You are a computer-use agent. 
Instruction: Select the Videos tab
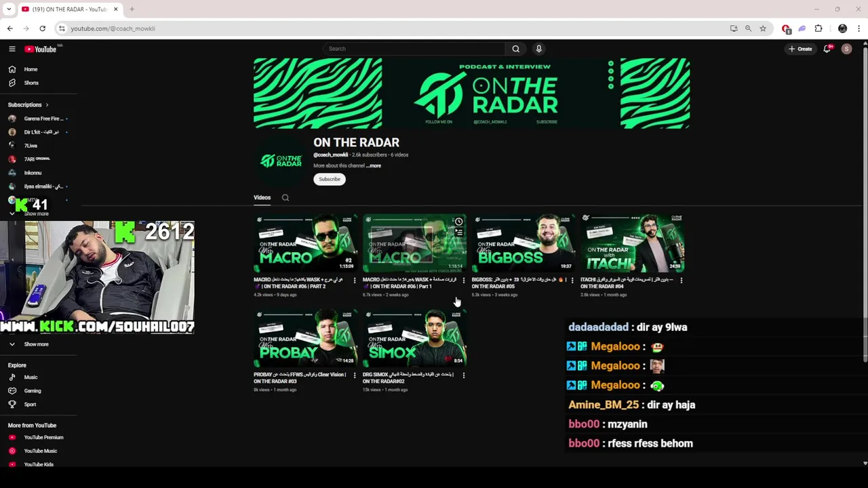[x=262, y=198]
